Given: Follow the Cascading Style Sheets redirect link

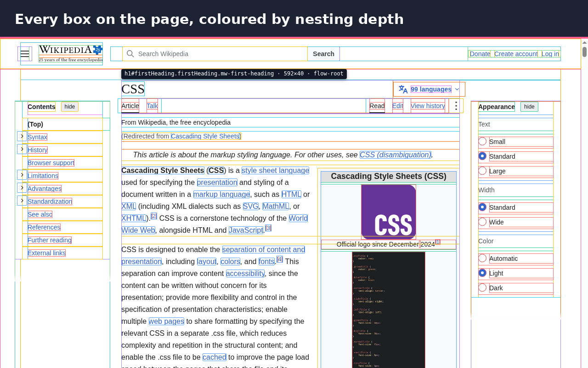Looking at the screenshot, I should click(x=205, y=136).
